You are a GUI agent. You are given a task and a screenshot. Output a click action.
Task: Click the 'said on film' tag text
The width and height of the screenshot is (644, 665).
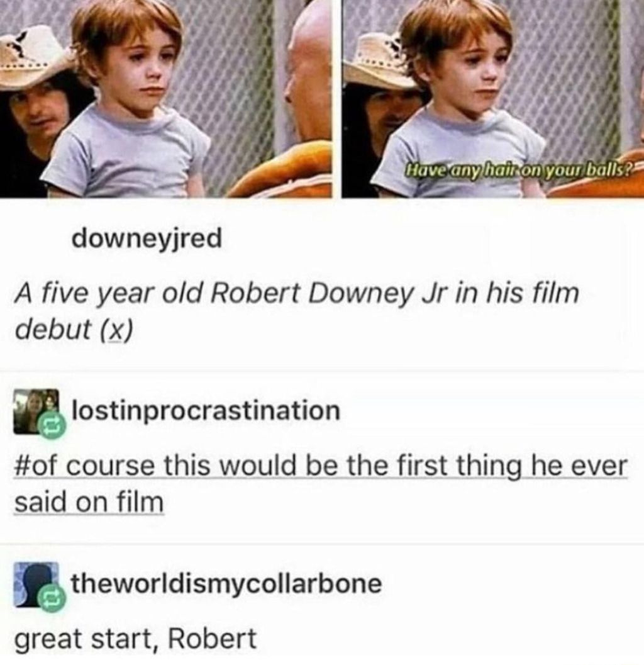tap(89, 503)
